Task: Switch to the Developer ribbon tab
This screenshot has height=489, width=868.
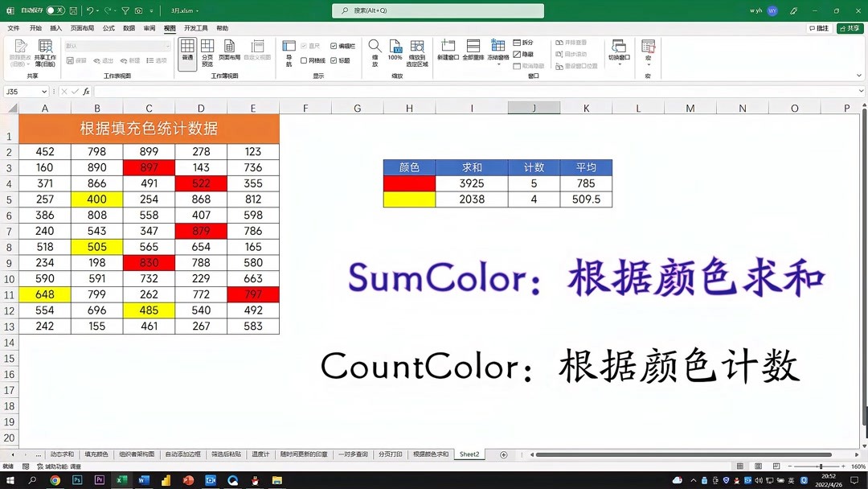Action: [x=196, y=27]
